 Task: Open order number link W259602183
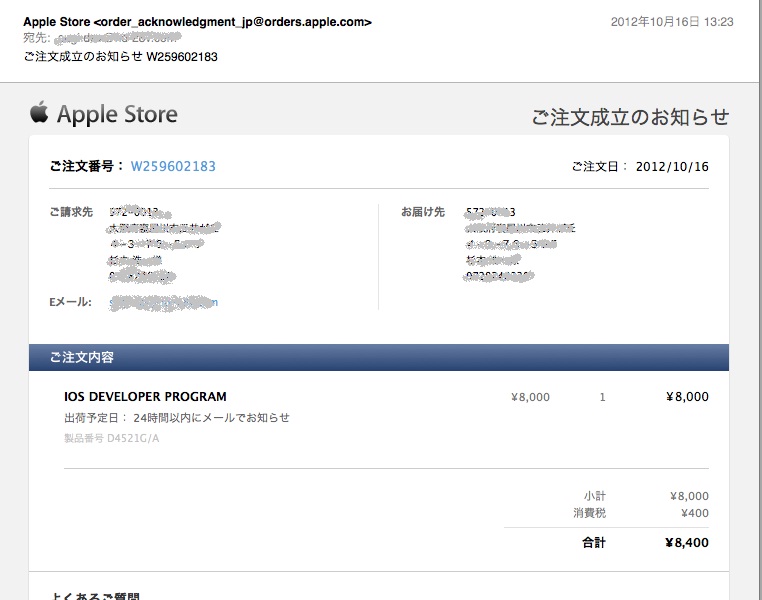172,166
